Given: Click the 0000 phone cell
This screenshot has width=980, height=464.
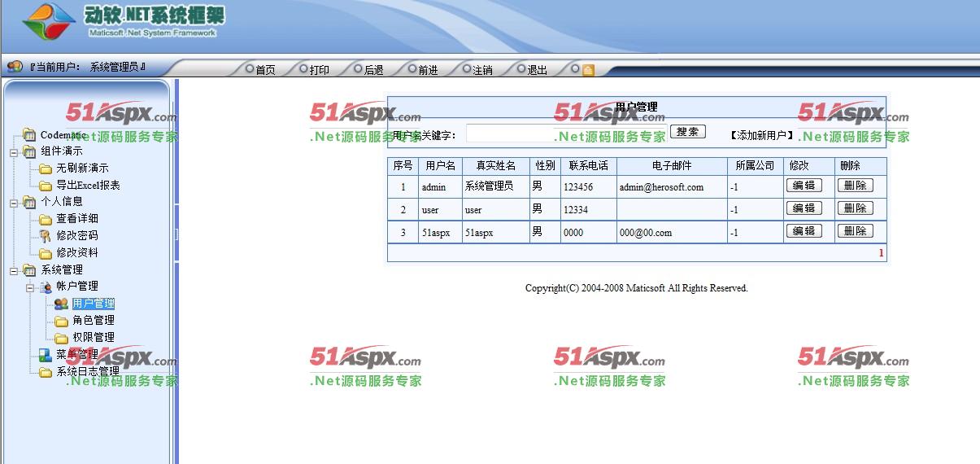Looking at the screenshot, I should coord(589,232).
